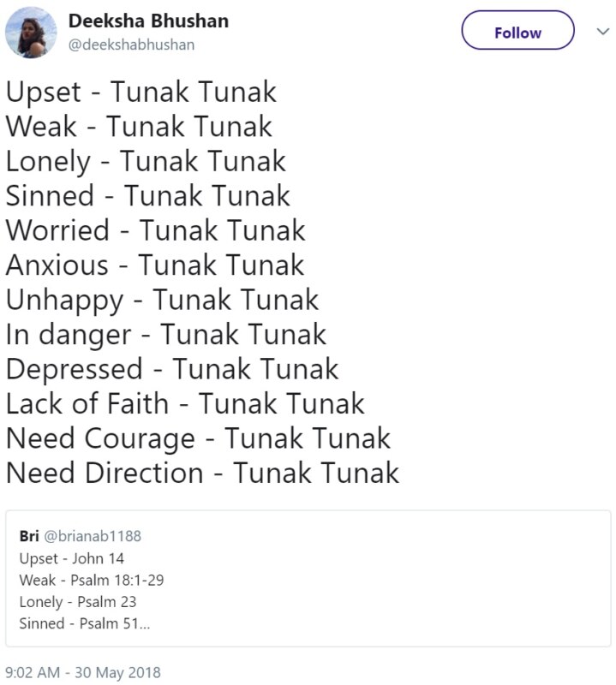Open the @deekshabhushan handle link
The image size is (616, 685).
tap(132, 45)
